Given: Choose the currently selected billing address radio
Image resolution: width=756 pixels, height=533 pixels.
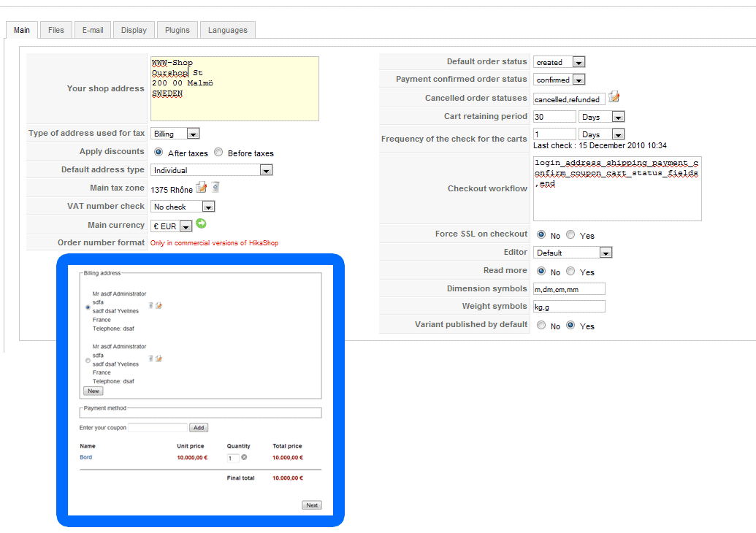Looking at the screenshot, I should (88, 307).
